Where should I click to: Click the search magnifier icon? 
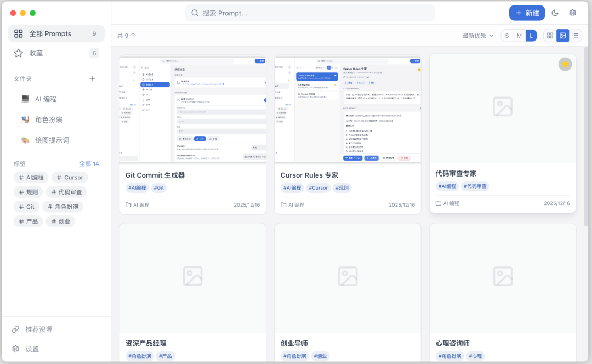coord(195,13)
